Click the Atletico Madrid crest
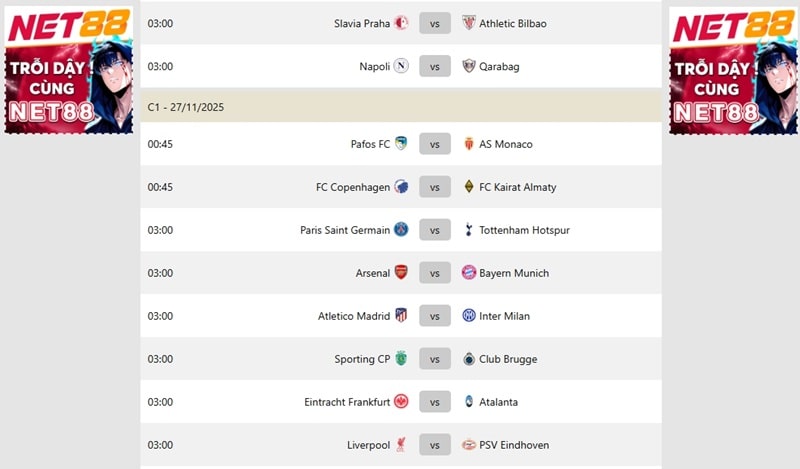The height and width of the screenshot is (469, 800). [x=401, y=316]
